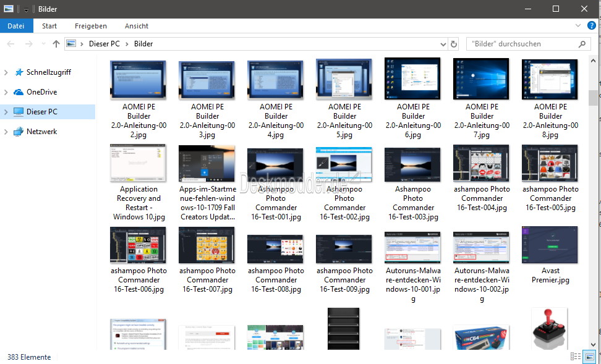Select Autoruns-Malware-entdecken-Windows-10-001.jpg thumbnail

412,248
